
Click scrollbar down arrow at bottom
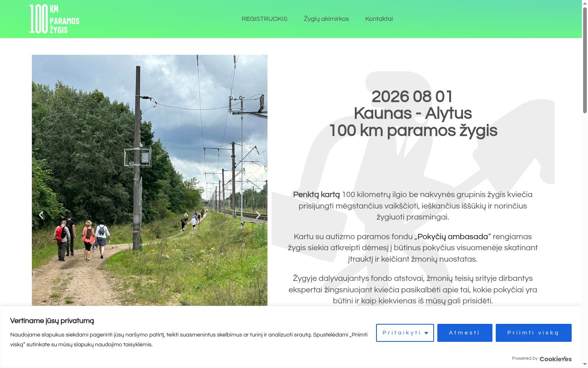(585, 364)
